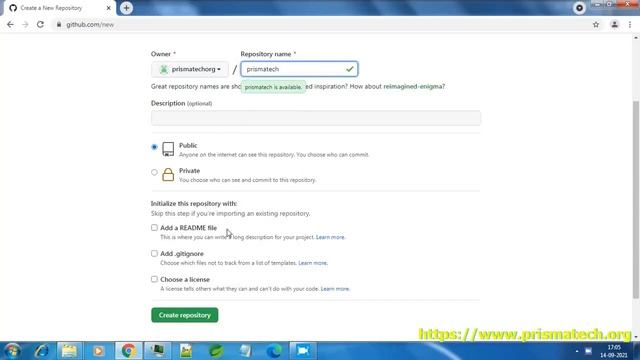Click the 'prismatech is available.' tooltip text

[273, 87]
